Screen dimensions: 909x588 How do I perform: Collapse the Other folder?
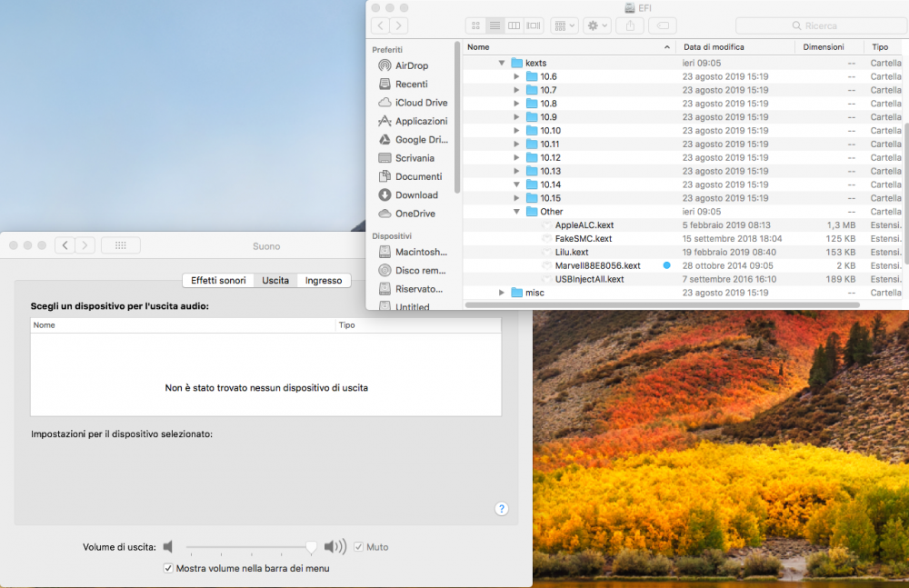point(516,212)
